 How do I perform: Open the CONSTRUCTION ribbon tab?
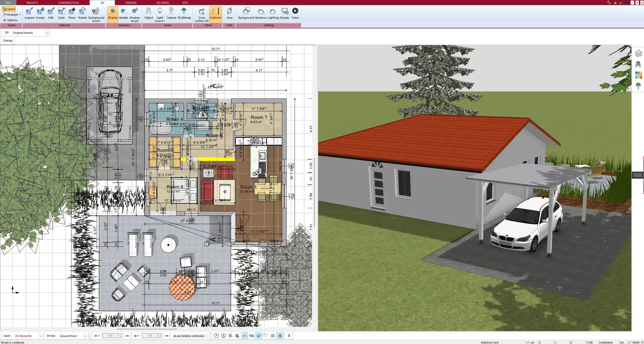(68, 3)
